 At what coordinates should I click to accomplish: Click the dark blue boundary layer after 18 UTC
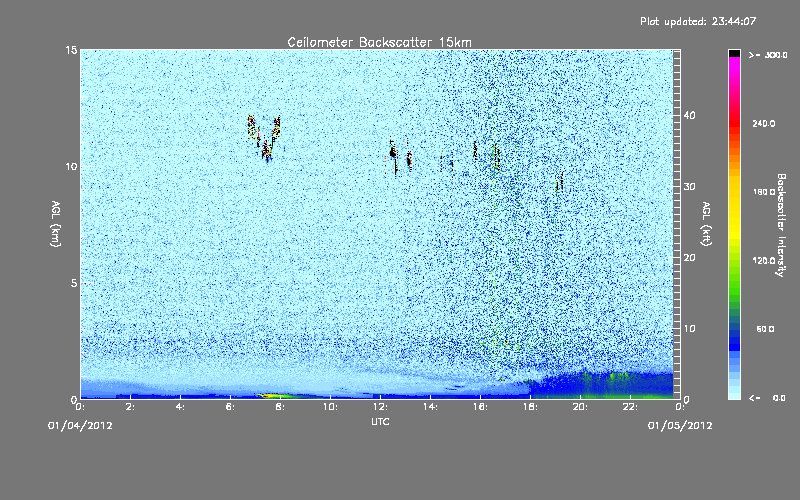tap(602, 385)
